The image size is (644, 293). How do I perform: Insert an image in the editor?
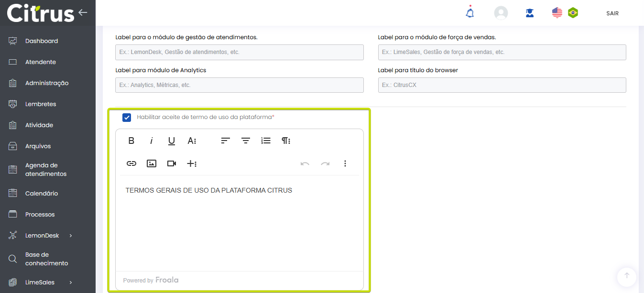tap(152, 163)
